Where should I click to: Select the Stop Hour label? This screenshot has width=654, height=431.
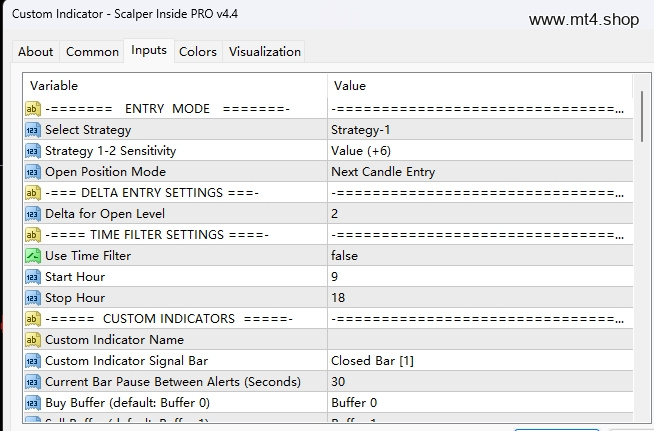[x=75, y=298]
